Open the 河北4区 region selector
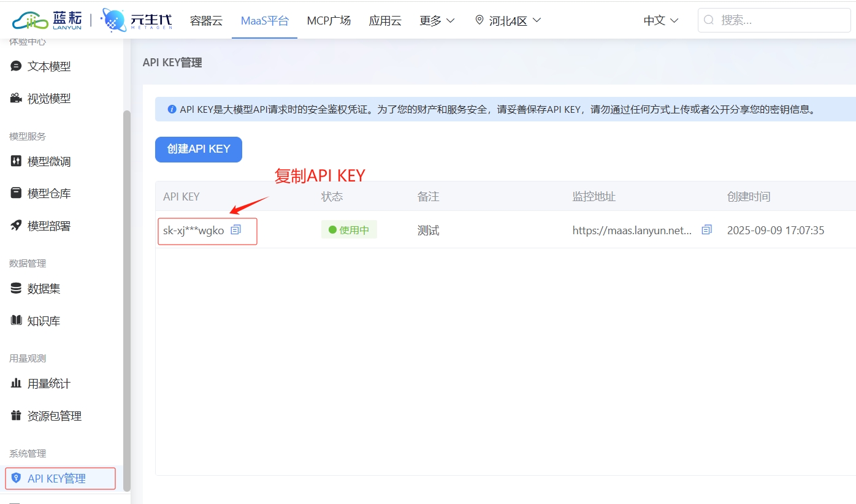 click(507, 20)
